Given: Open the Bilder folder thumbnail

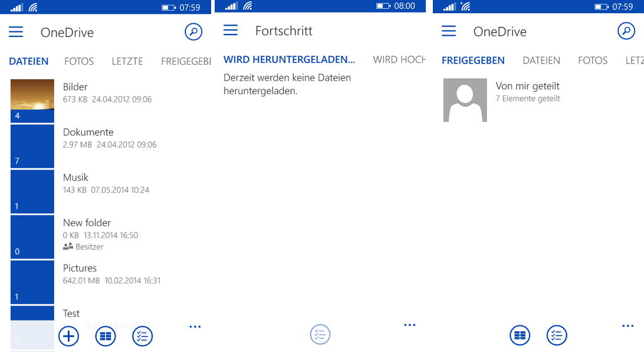Looking at the screenshot, I should (32, 101).
